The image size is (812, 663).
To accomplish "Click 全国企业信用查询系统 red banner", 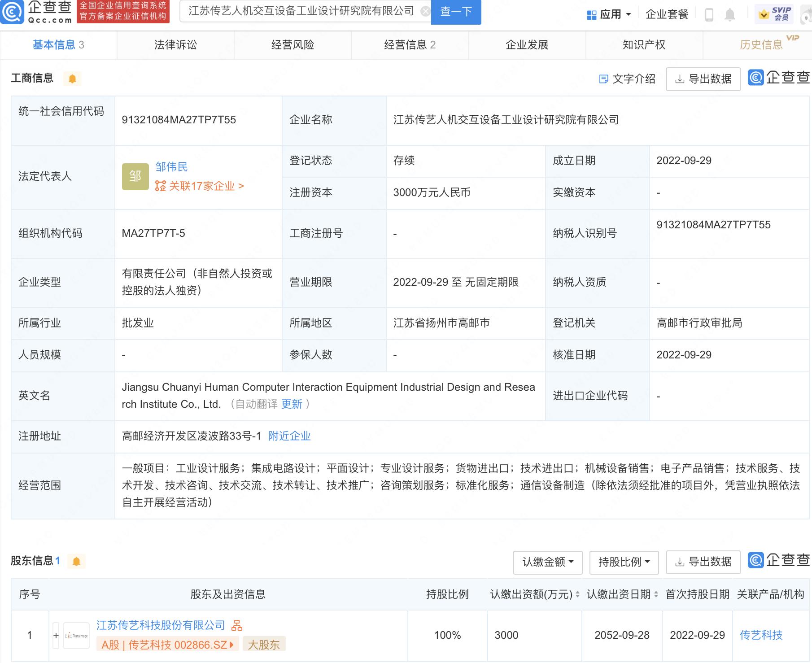I will point(123,11).
